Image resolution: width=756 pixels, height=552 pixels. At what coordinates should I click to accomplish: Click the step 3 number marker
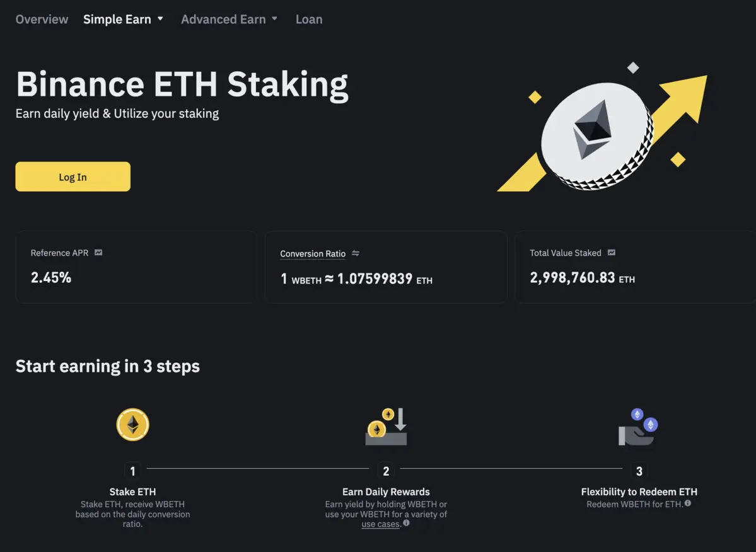[x=639, y=471]
